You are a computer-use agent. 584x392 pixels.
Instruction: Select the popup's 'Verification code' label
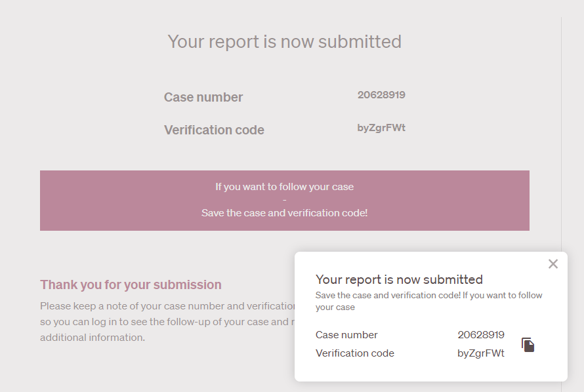pyautogui.click(x=355, y=353)
